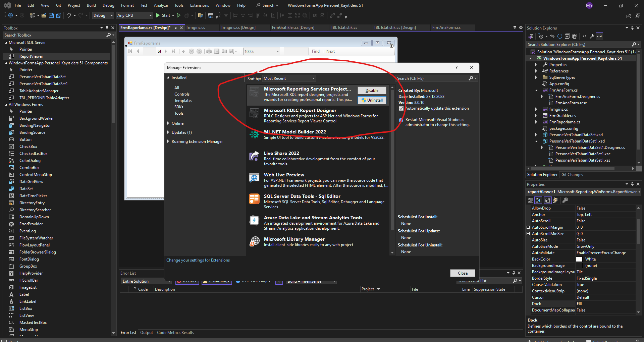
Task: Click the Uninstall extension button
Action: click(372, 100)
